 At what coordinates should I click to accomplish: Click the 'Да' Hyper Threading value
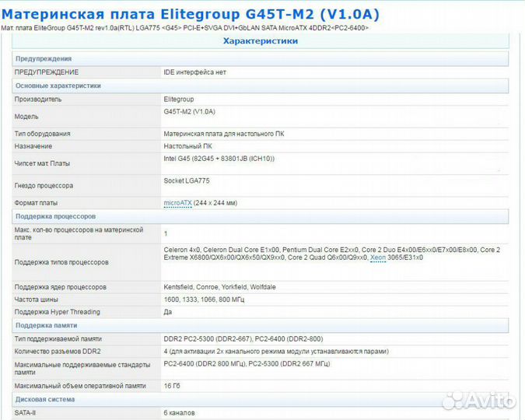pyautogui.click(x=168, y=312)
